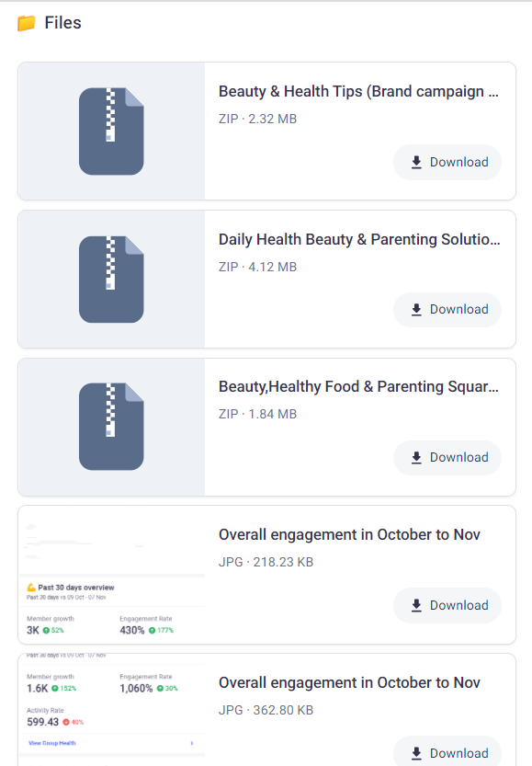Download the 1.84 MB ZIP file
Image resolution: width=532 pixels, height=766 pixels.
click(x=447, y=458)
